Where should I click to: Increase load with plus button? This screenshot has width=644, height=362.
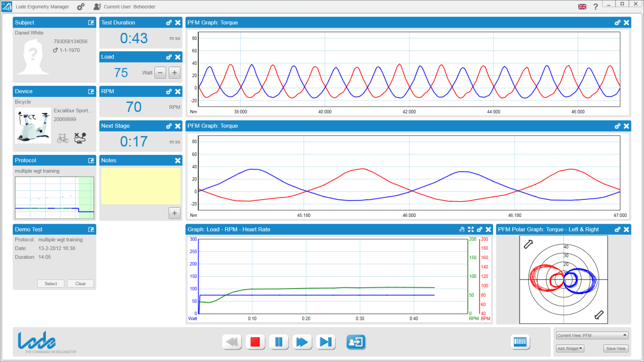pyautogui.click(x=174, y=73)
